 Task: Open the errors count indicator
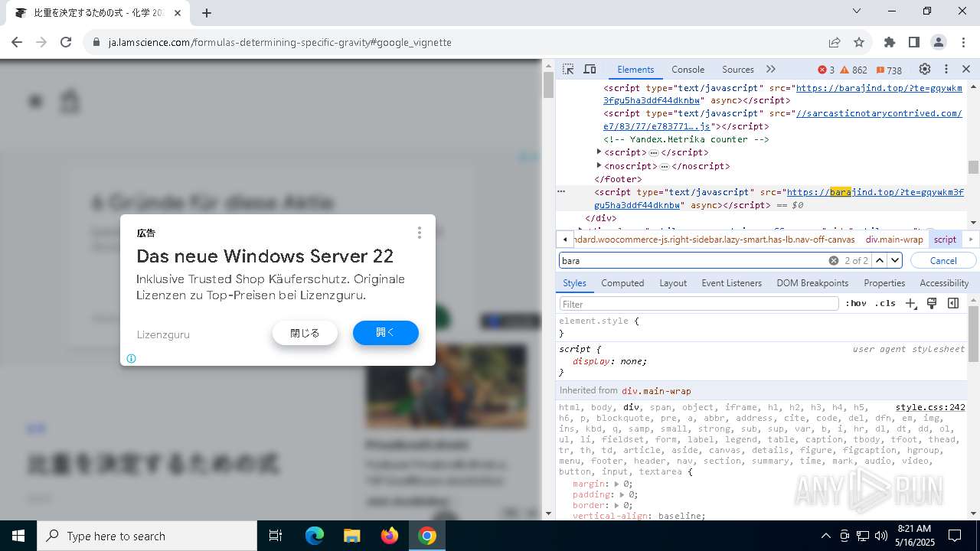[826, 70]
